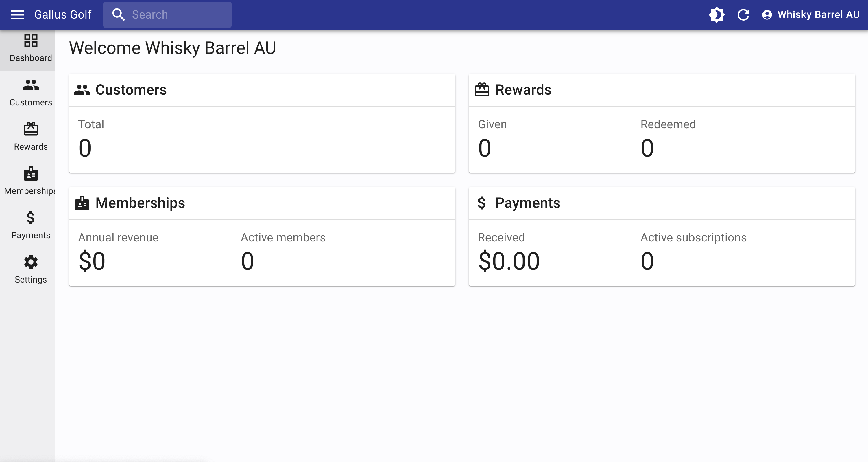Click the magnifying glass search icon
Viewport: 868px width, 462px height.
pos(118,15)
